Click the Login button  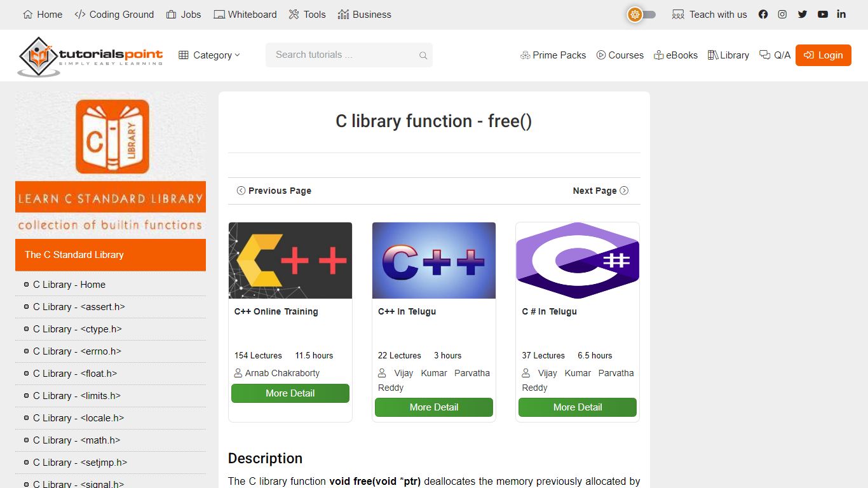(824, 55)
